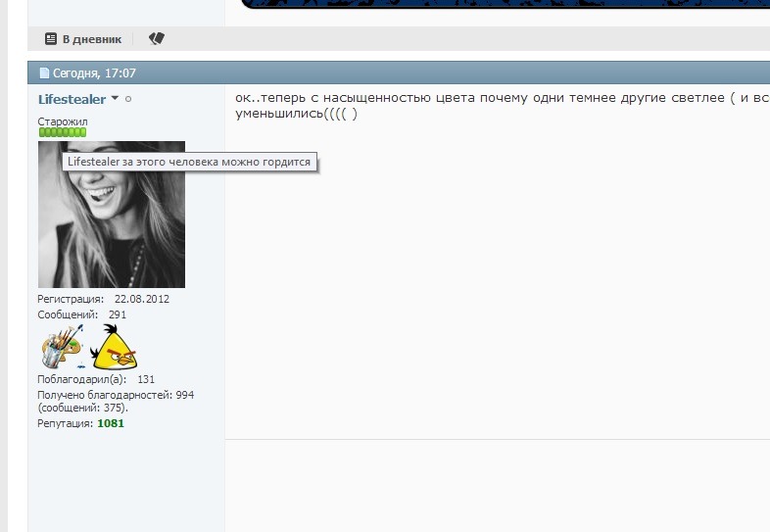
Task: Click the offline status circle icon
Action: 128,99
